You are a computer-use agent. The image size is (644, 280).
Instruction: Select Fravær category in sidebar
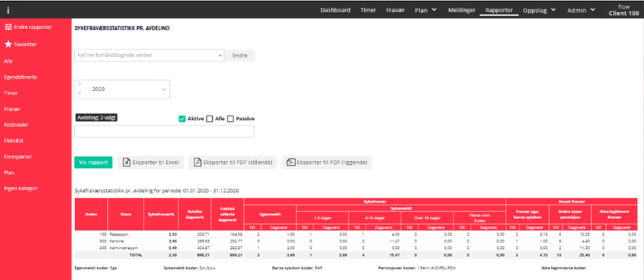12,109
